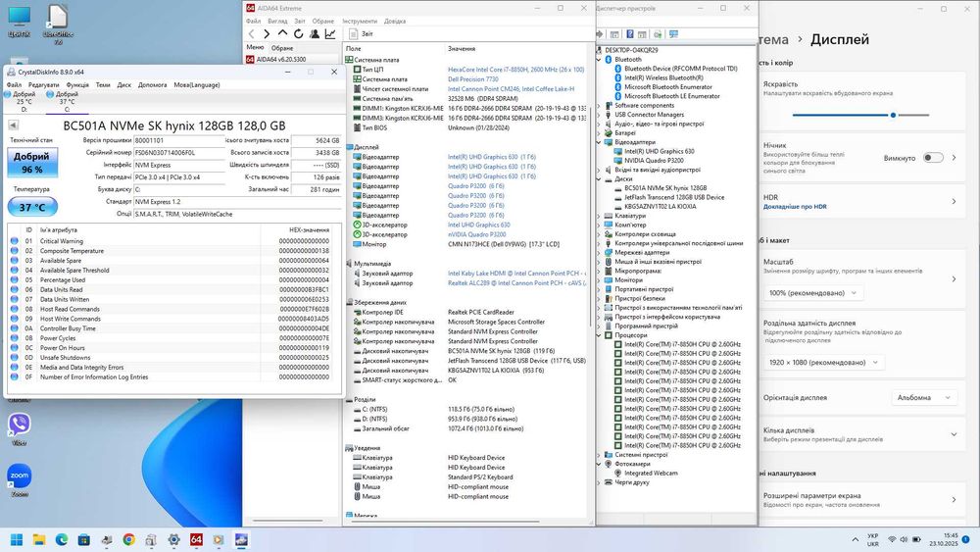The image size is (980, 552).
Task: Open the Мова(Language) menu
Action: coord(197,85)
